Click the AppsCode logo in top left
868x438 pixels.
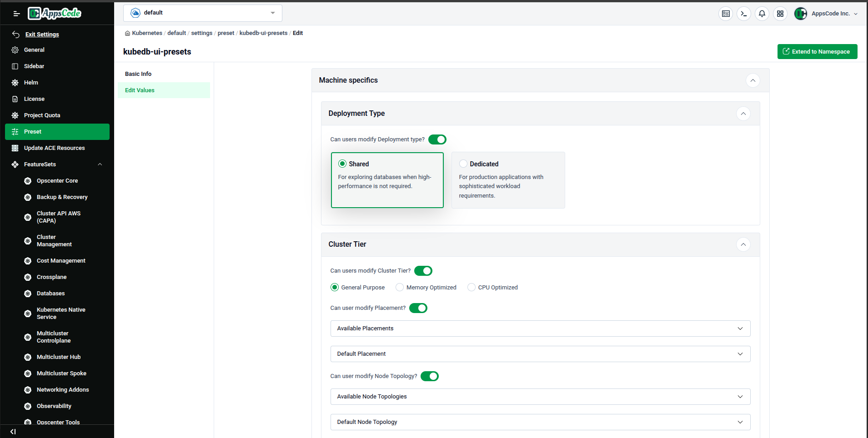(54, 13)
